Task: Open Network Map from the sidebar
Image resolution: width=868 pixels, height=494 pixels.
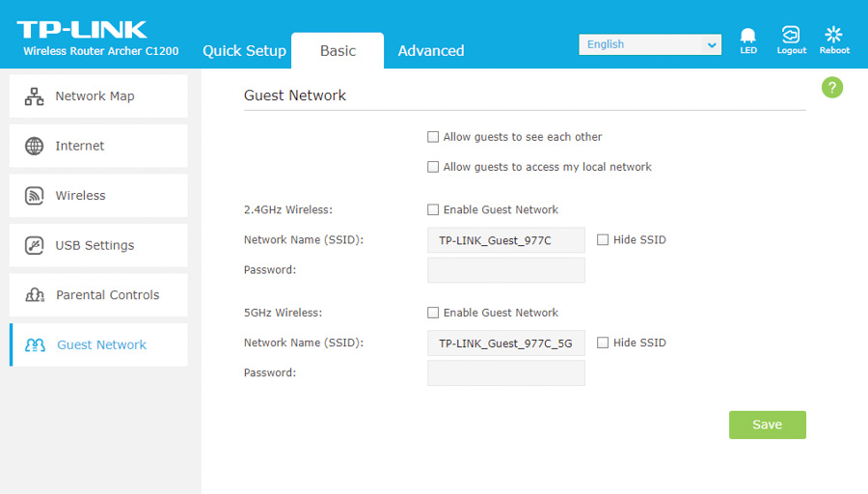Action: point(98,96)
